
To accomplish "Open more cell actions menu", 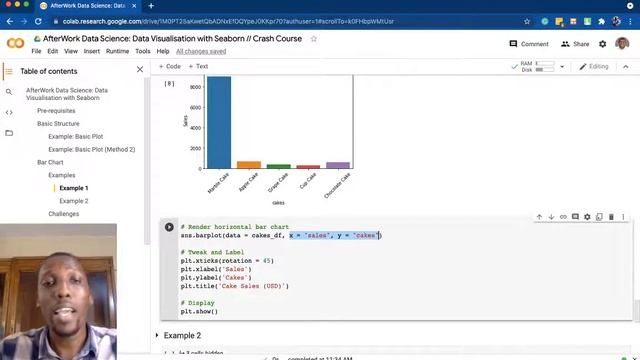I will click(623, 217).
